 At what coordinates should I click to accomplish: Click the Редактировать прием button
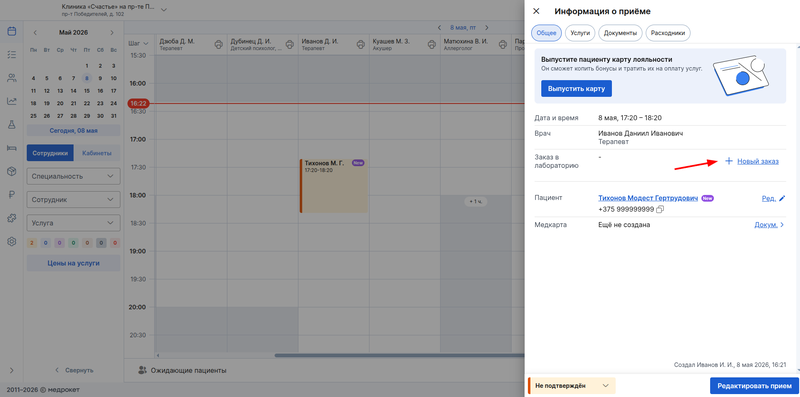coord(754,386)
